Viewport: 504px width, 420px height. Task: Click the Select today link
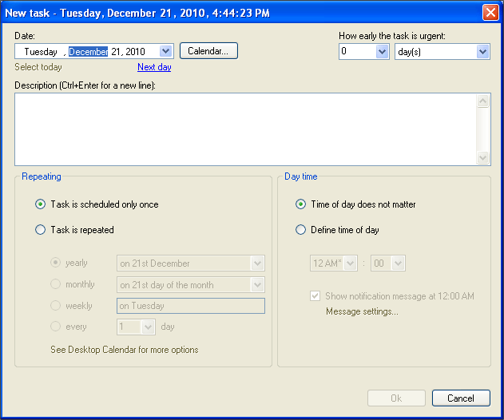pos(38,67)
